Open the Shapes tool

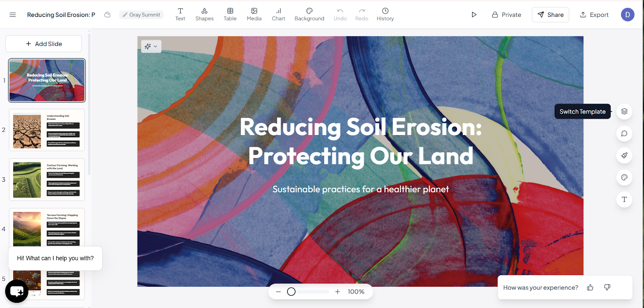coord(204,14)
